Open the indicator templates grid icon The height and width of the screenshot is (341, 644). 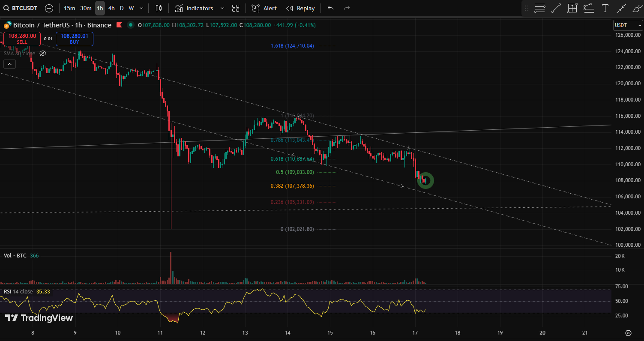pyautogui.click(x=236, y=8)
